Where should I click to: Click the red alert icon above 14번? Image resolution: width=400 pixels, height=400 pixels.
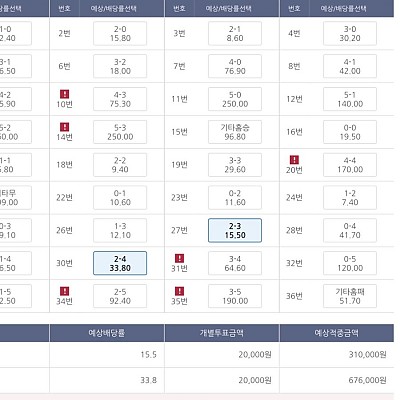click(x=64, y=127)
